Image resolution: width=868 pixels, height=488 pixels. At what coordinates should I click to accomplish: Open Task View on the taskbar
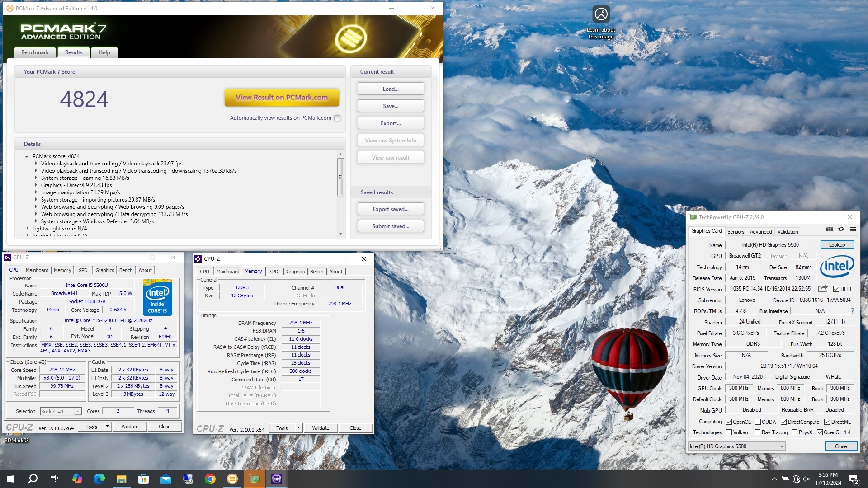click(54, 479)
